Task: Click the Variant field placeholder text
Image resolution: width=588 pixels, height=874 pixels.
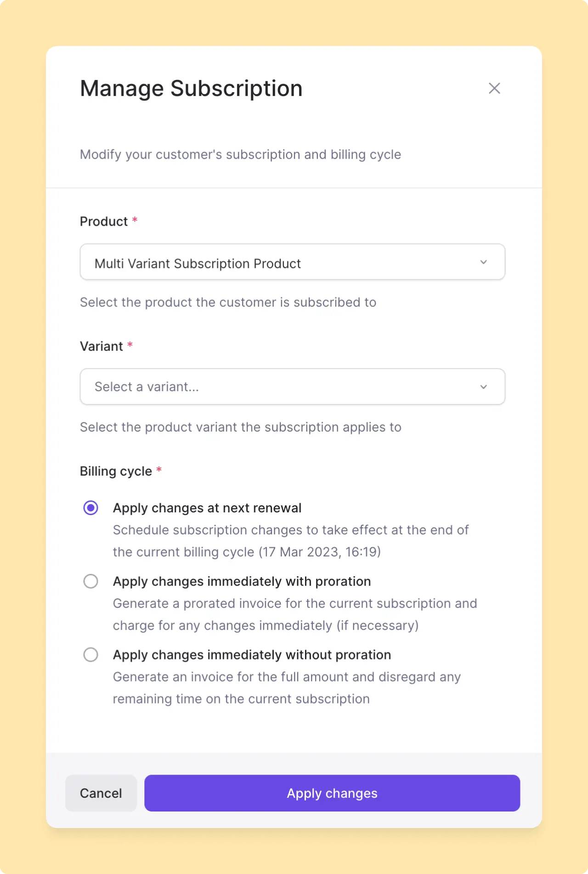Action: click(x=147, y=386)
